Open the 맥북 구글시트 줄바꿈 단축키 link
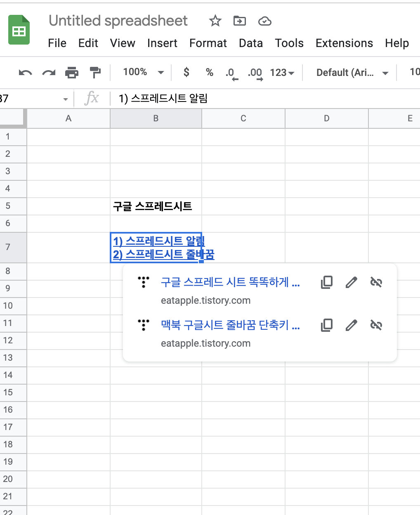The height and width of the screenshot is (515, 420). (x=230, y=325)
